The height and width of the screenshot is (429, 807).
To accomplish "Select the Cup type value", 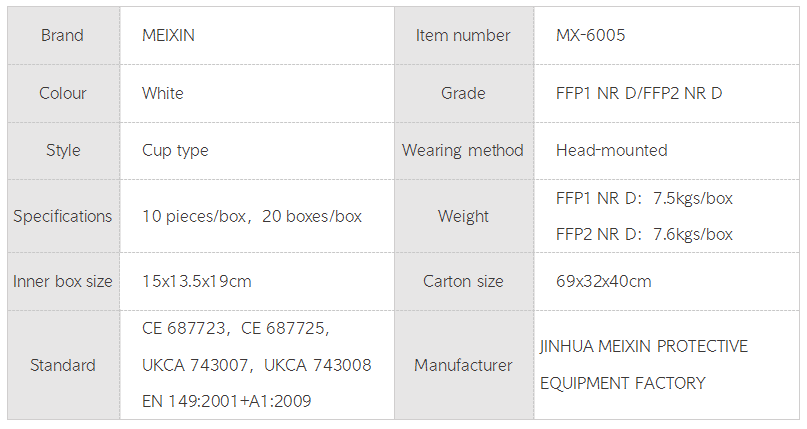I will [x=175, y=150].
